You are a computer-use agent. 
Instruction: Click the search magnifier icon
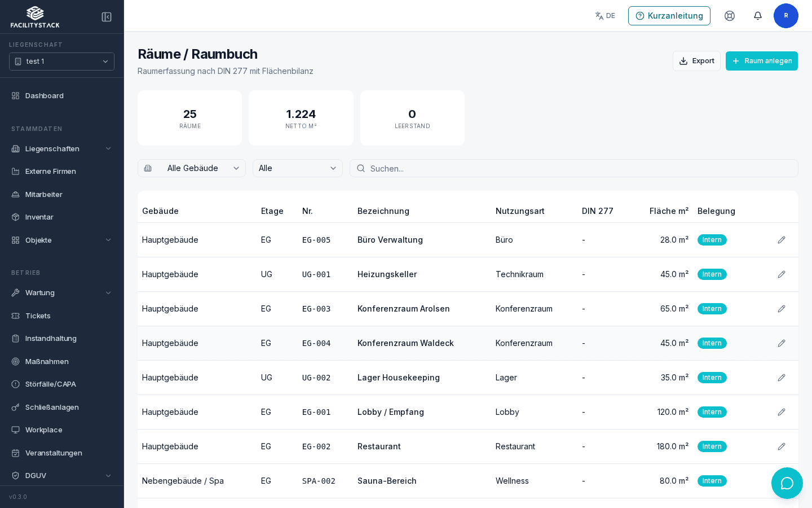point(361,168)
